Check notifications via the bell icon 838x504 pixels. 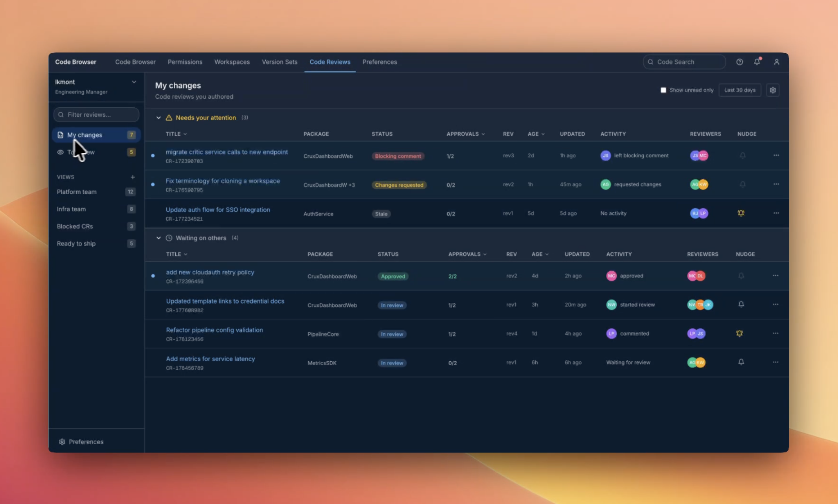coord(757,62)
